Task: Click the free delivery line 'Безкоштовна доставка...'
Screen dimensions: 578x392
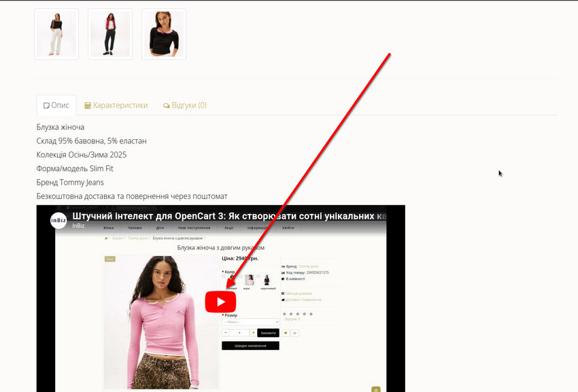Action: [x=132, y=196]
